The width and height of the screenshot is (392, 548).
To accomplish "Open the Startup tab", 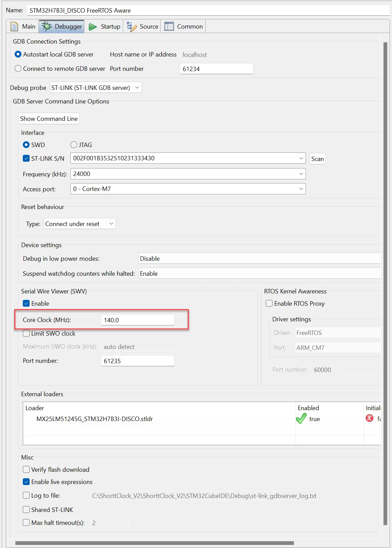I will (104, 27).
